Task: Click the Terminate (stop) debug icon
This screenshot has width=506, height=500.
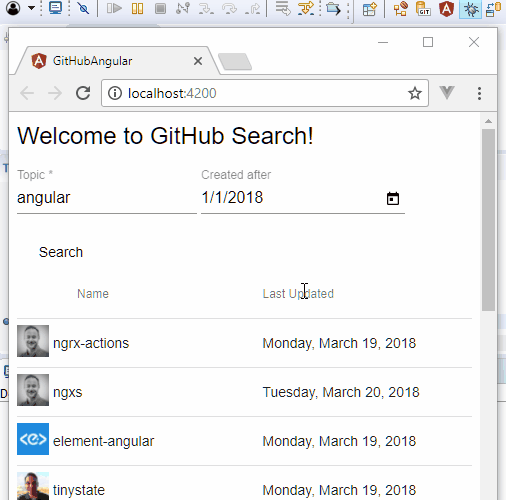Action: [x=160, y=8]
